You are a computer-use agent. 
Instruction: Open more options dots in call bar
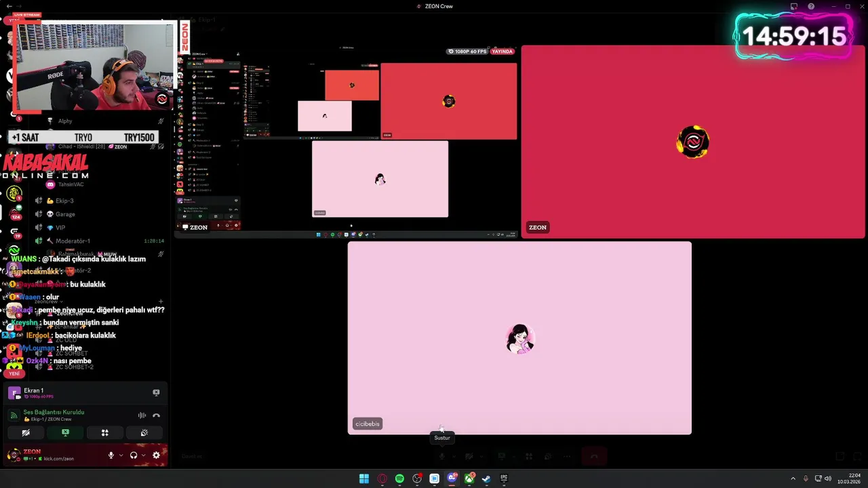[567, 456]
